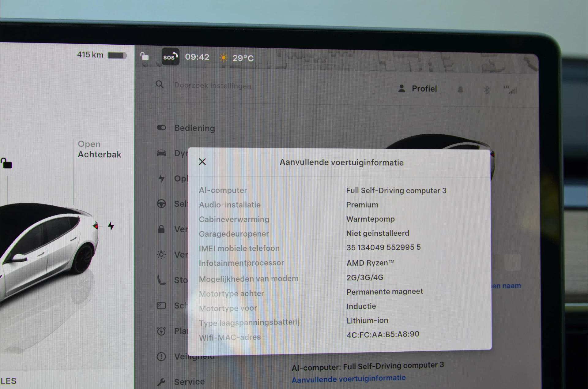Tap the white car model image
This screenshot has width=588, height=389.
pyautogui.click(x=49, y=254)
